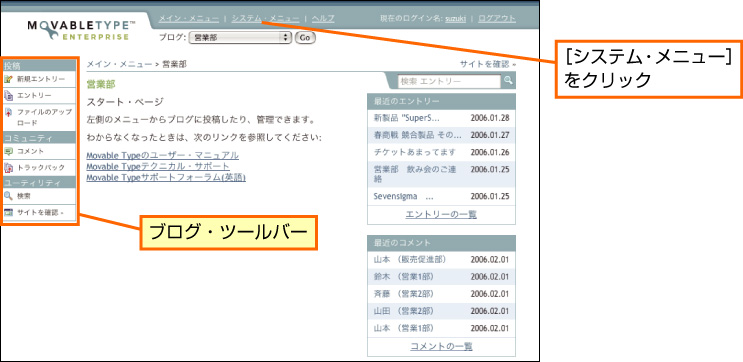743x362 pixels.
Task: Open メイン・メニュー in the top navigation
Action: [x=189, y=18]
